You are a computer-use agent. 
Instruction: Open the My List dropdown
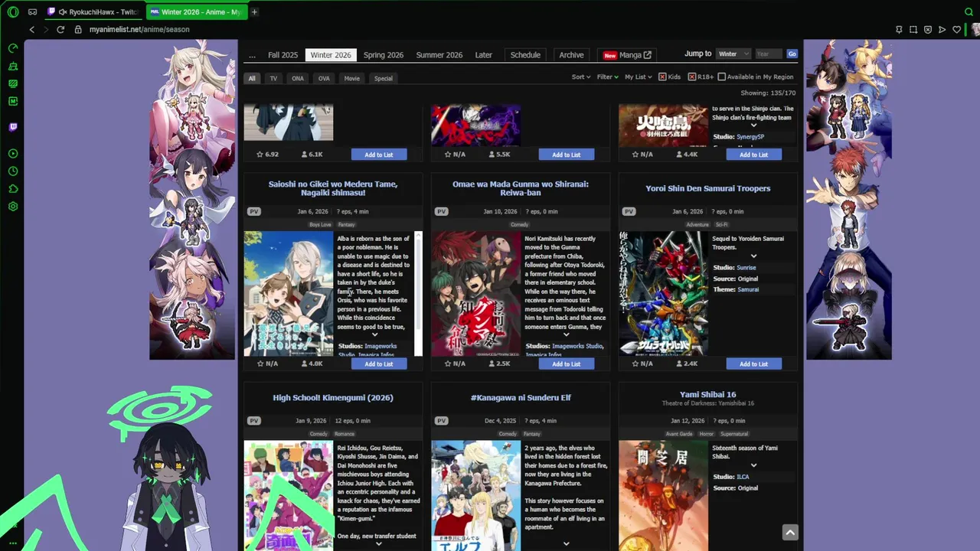click(639, 77)
